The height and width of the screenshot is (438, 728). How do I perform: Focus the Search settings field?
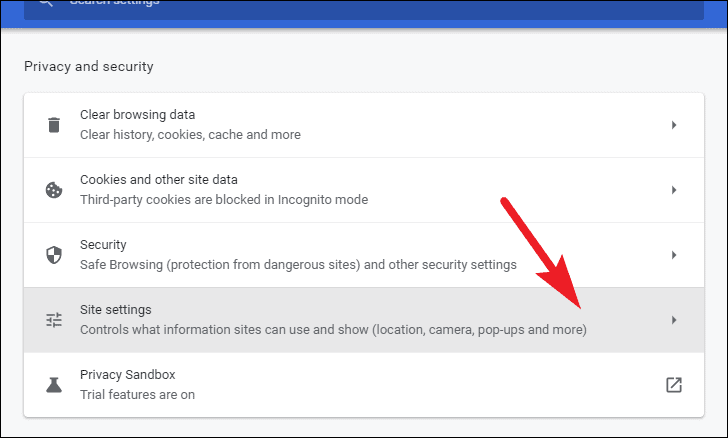tap(364, 6)
